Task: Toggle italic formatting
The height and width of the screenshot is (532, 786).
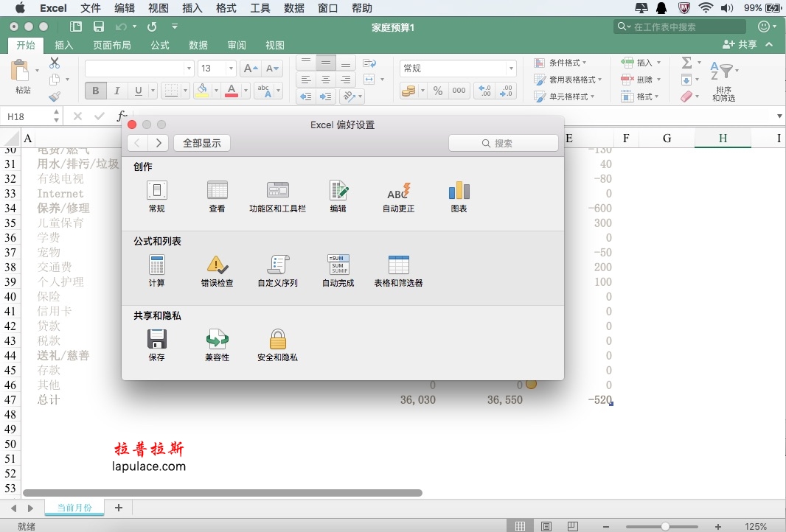Action: click(116, 90)
